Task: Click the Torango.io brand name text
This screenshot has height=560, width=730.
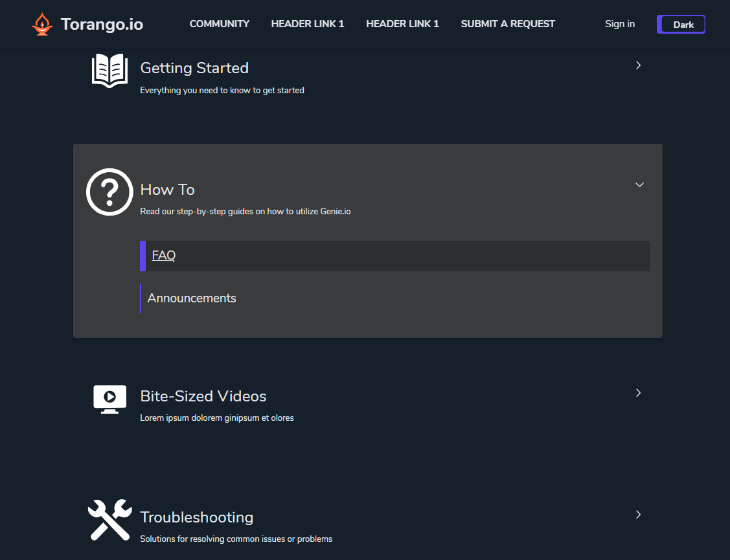Action: click(x=102, y=24)
